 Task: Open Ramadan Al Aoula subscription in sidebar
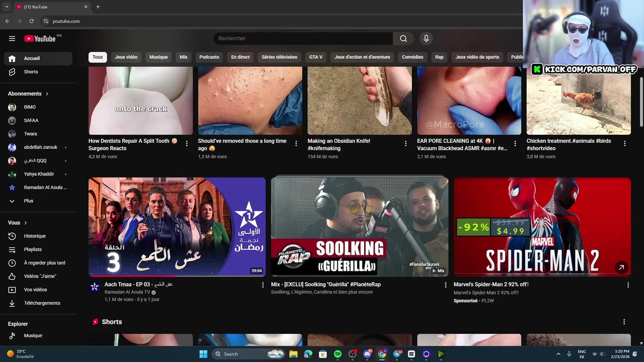38,188
